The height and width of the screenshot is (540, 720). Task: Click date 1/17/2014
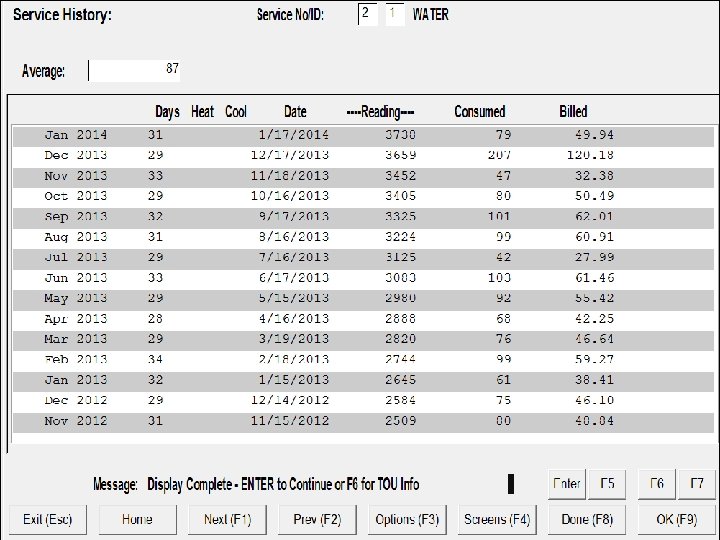click(294, 135)
